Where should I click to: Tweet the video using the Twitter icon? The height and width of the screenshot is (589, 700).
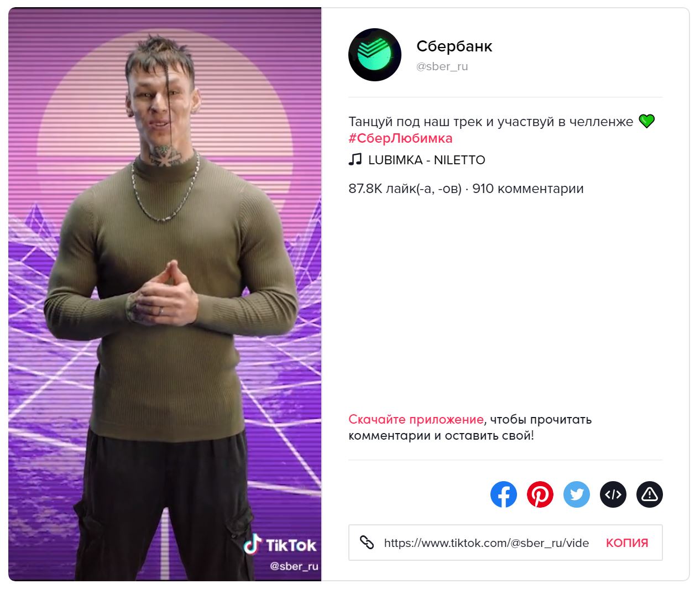click(576, 494)
